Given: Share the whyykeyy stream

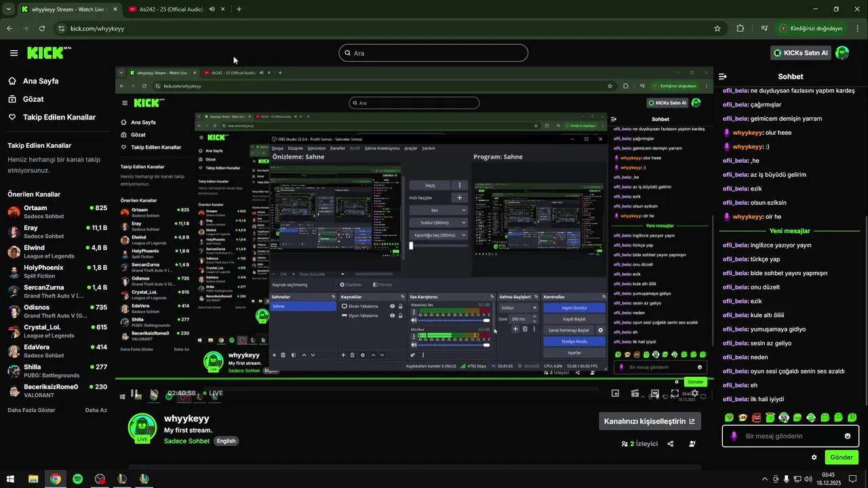Looking at the screenshot, I should (671, 444).
